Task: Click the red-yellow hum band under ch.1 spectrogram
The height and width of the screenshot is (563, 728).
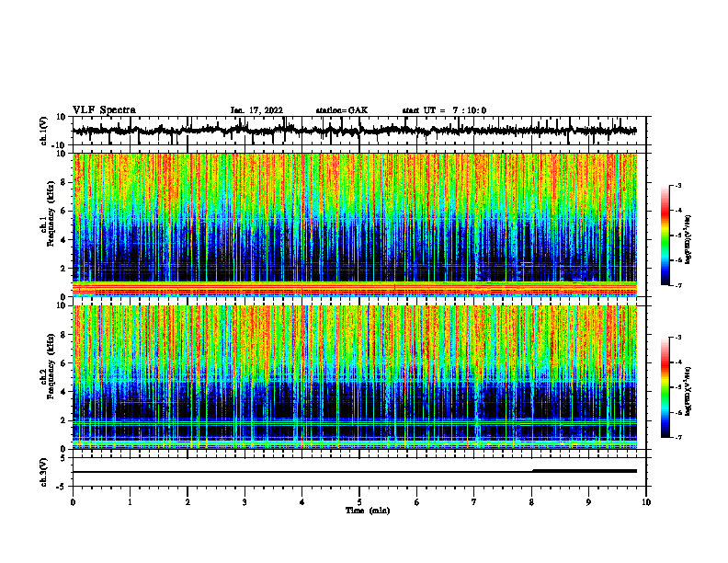Action: 354,288
